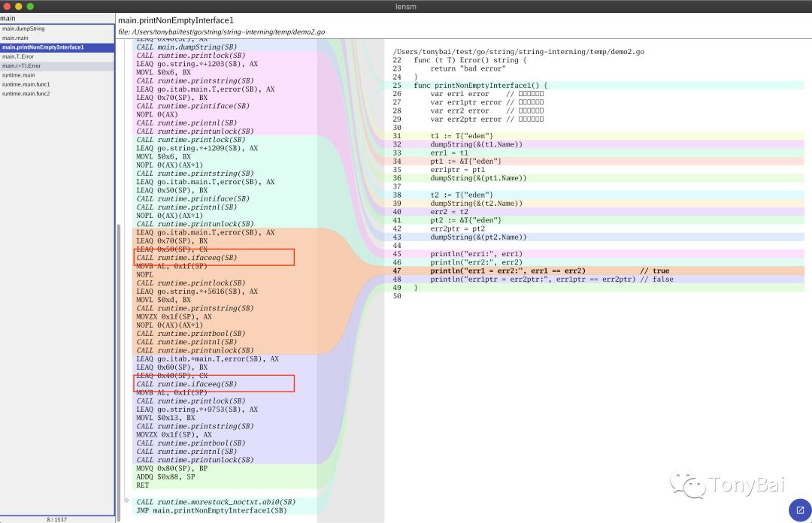The width and height of the screenshot is (812, 523).
Task: Click the blue open-external icon button
Action: point(800,510)
